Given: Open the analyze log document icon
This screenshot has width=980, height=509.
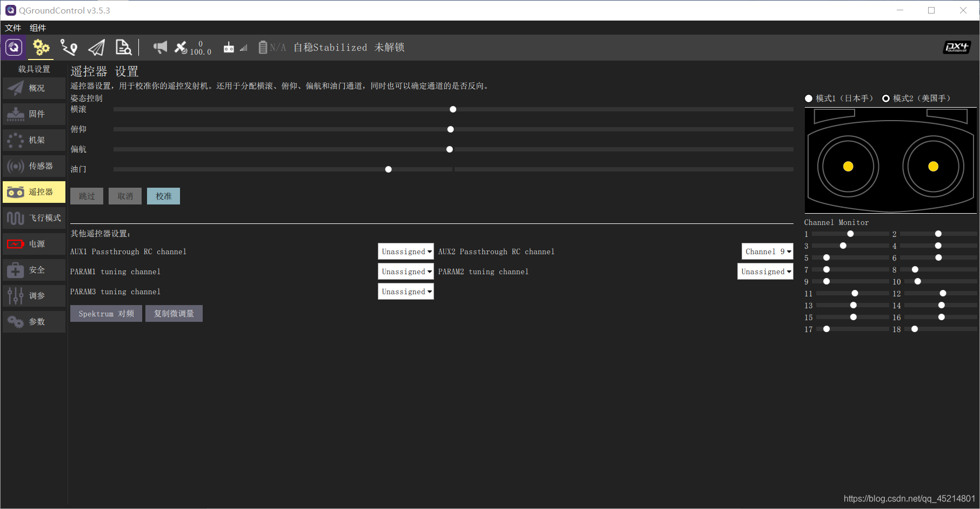Looking at the screenshot, I should point(123,48).
